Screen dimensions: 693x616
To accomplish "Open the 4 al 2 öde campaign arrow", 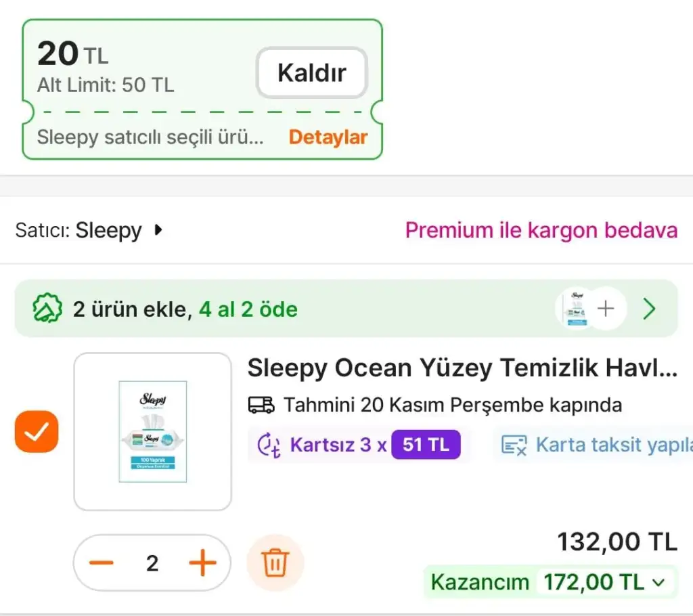I will 649,309.
